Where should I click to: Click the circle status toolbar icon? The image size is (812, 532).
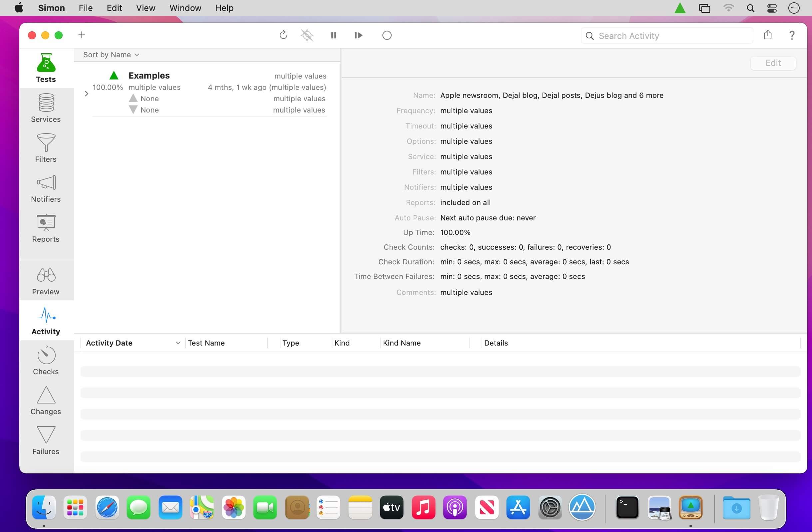[387, 35]
